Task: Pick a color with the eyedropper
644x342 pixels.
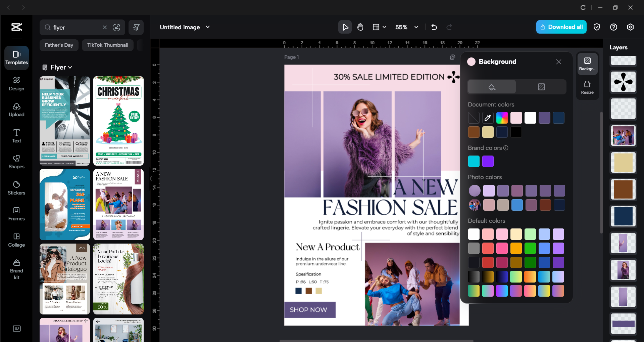Action: (488, 118)
